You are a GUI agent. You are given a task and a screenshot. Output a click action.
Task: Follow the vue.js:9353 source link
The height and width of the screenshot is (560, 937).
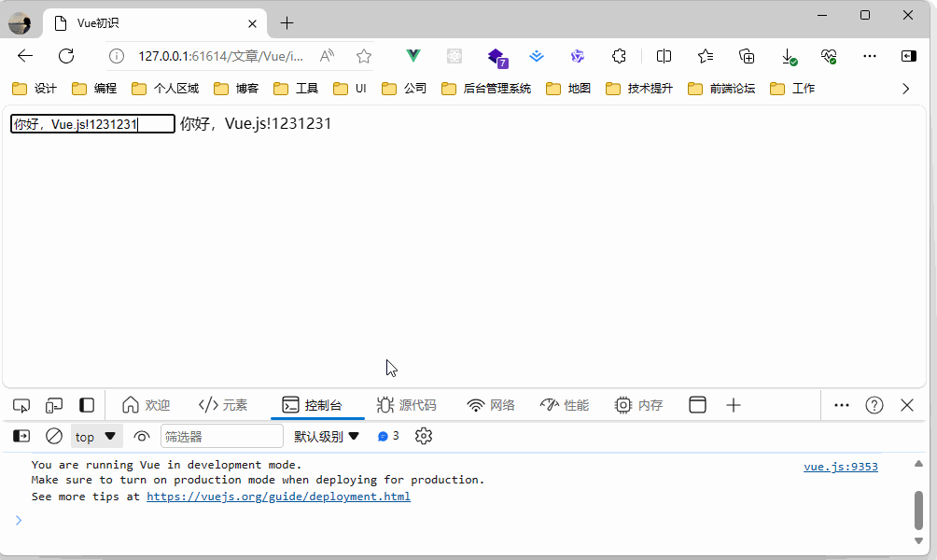click(840, 466)
